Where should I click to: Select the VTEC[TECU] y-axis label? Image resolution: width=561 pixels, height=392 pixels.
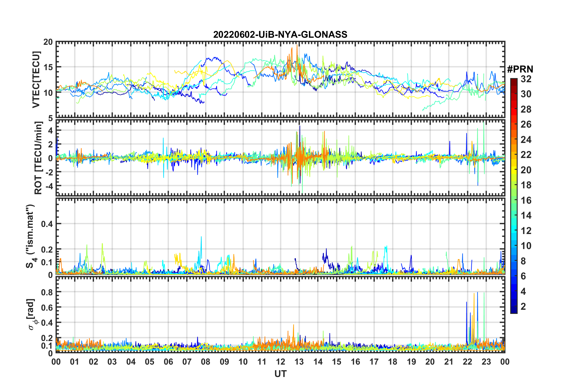[x=36, y=80]
